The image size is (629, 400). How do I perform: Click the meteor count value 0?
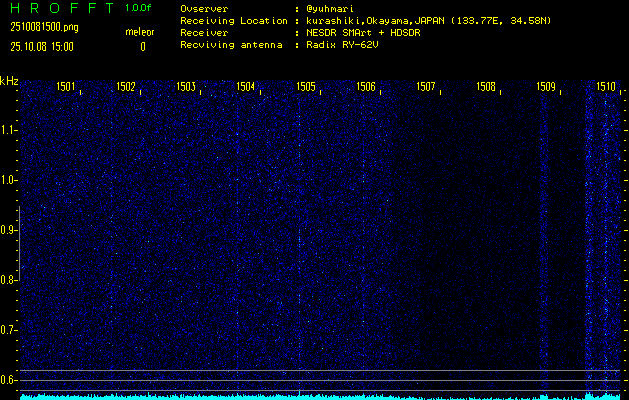(x=143, y=47)
